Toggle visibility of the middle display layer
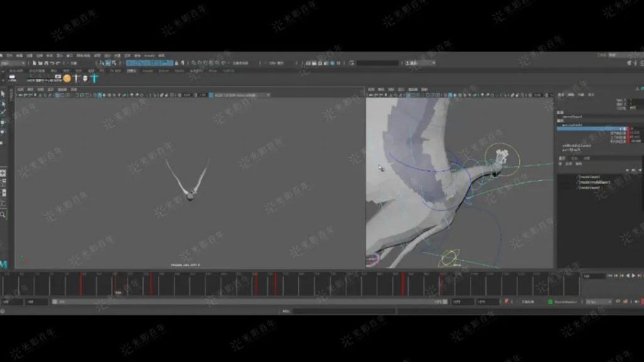Image resolution: width=644 pixels, height=362 pixels. click(562, 182)
